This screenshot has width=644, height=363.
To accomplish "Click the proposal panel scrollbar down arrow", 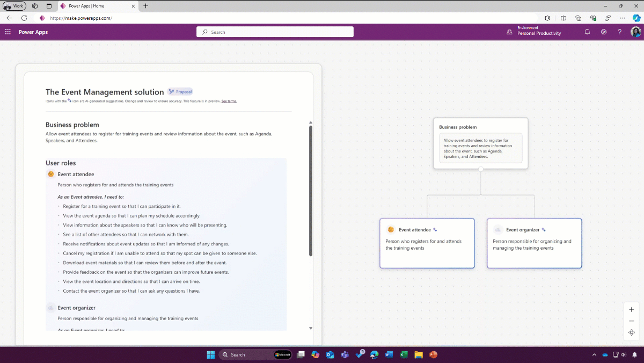I will pyautogui.click(x=311, y=328).
